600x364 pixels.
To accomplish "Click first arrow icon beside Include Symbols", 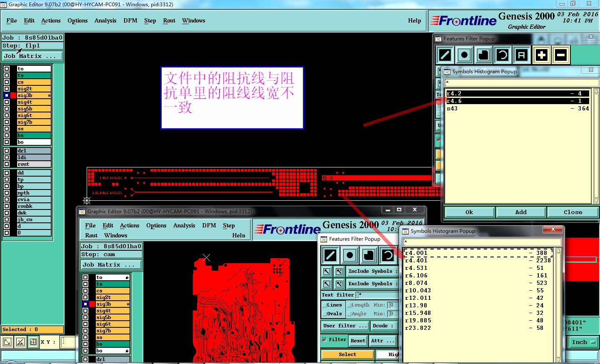I will click(327, 272).
